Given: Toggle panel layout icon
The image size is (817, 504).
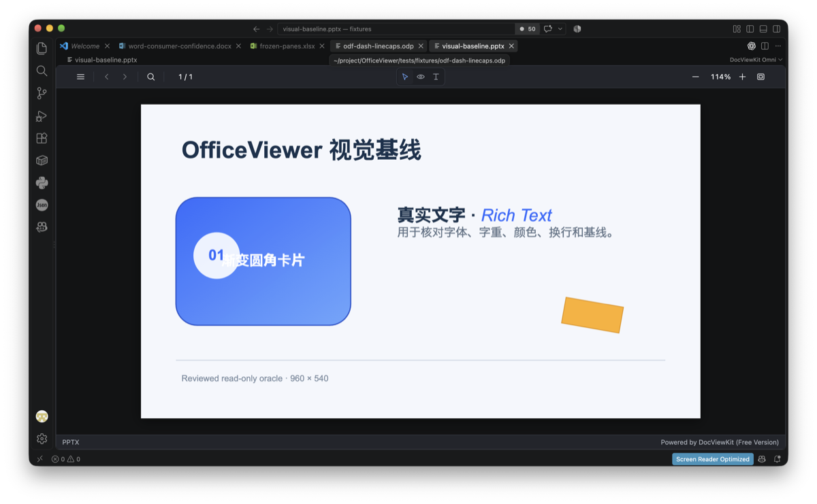Looking at the screenshot, I should (763, 29).
